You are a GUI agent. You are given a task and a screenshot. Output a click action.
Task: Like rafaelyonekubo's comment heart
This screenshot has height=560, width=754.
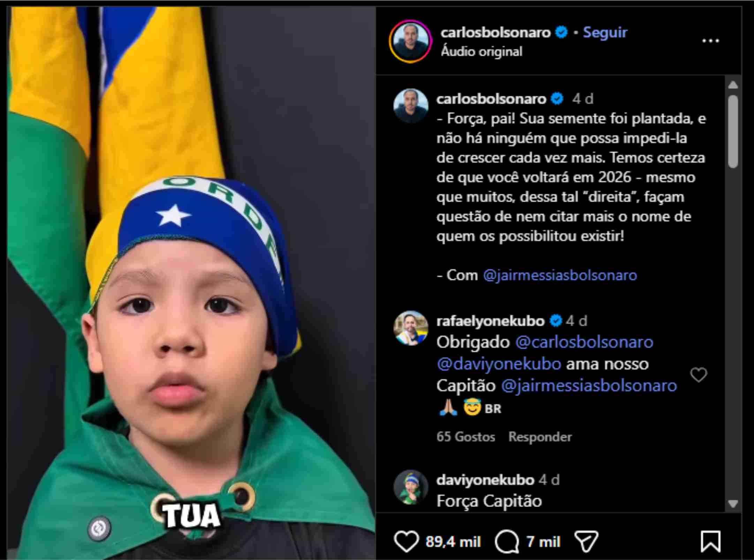[x=699, y=375]
